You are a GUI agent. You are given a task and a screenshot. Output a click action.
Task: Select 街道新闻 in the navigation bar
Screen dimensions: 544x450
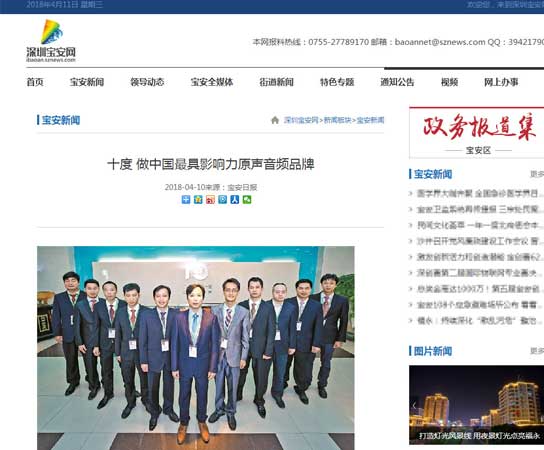(x=277, y=82)
